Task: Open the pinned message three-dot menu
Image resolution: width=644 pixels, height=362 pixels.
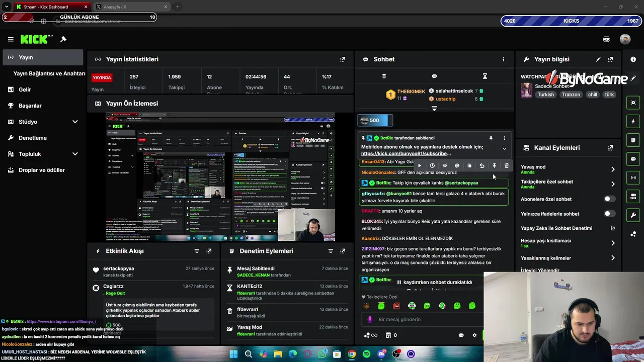Action: click(x=504, y=138)
